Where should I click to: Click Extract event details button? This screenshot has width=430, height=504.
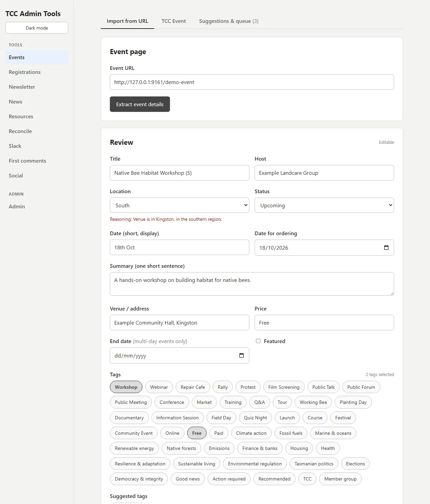pyautogui.click(x=140, y=104)
